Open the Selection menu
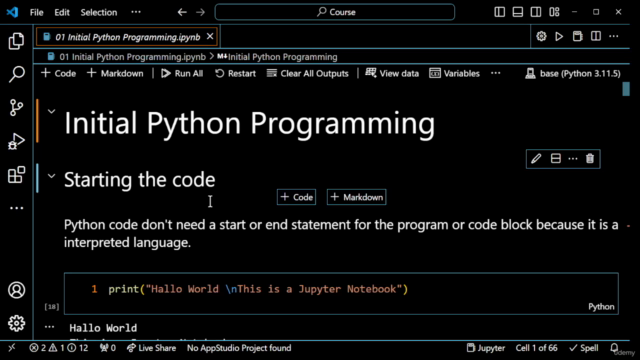Viewport: 640px width, 360px height. [99, 12]
